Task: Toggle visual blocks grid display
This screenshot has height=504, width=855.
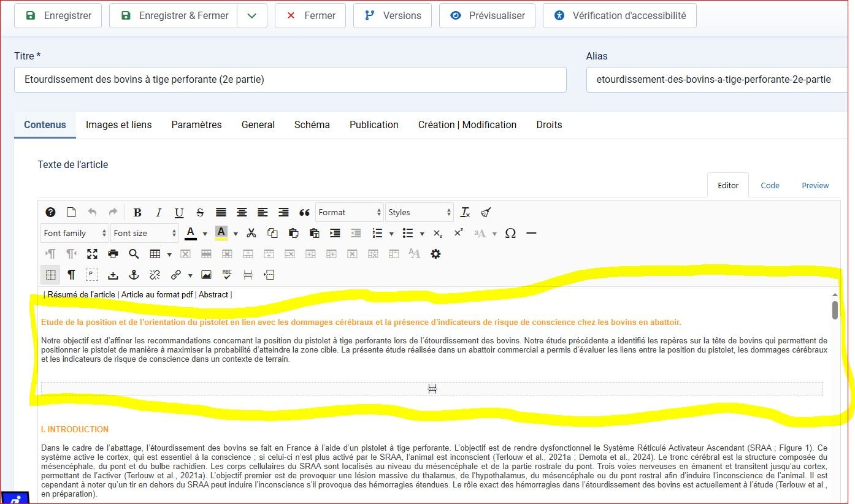Action: click(x=51, y=275)
